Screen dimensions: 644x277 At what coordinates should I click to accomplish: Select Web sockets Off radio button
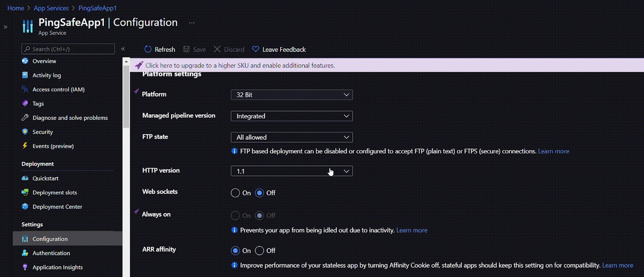click(260, 193)
